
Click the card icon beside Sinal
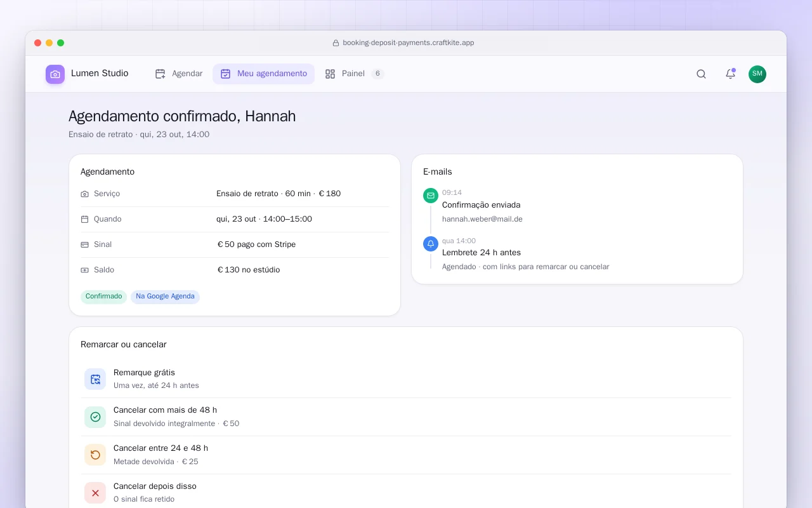(85, 244)
